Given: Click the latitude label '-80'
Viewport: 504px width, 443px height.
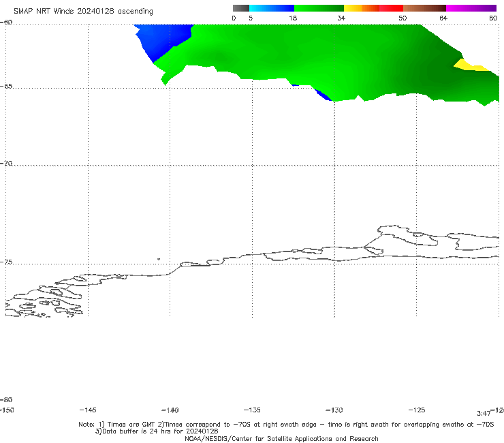Looking at the screenshot, I should point(6,399).
